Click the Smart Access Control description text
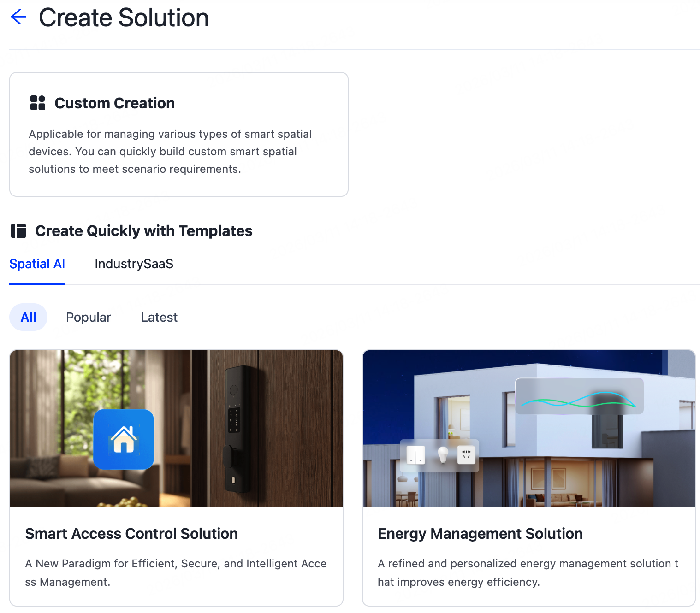 [176, 572]
